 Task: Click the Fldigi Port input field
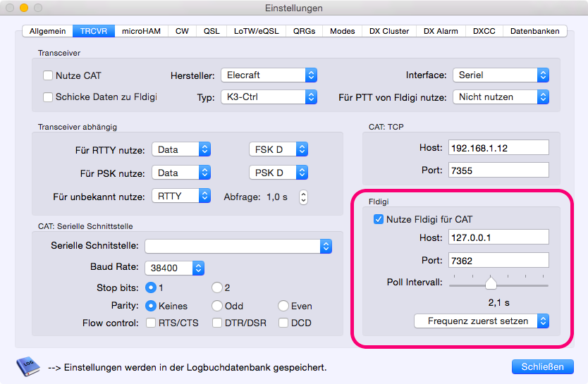point(498,260)
